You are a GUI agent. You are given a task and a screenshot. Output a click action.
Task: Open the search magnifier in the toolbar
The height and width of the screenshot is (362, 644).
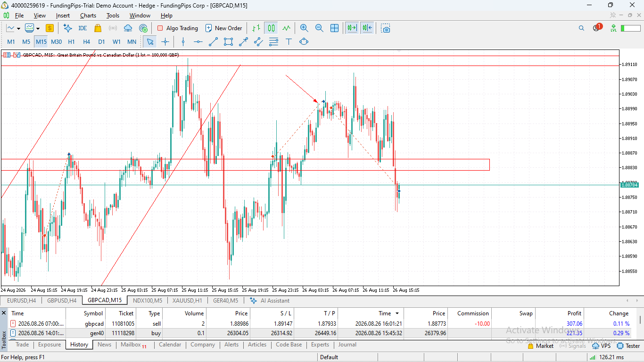pos(581,28)
